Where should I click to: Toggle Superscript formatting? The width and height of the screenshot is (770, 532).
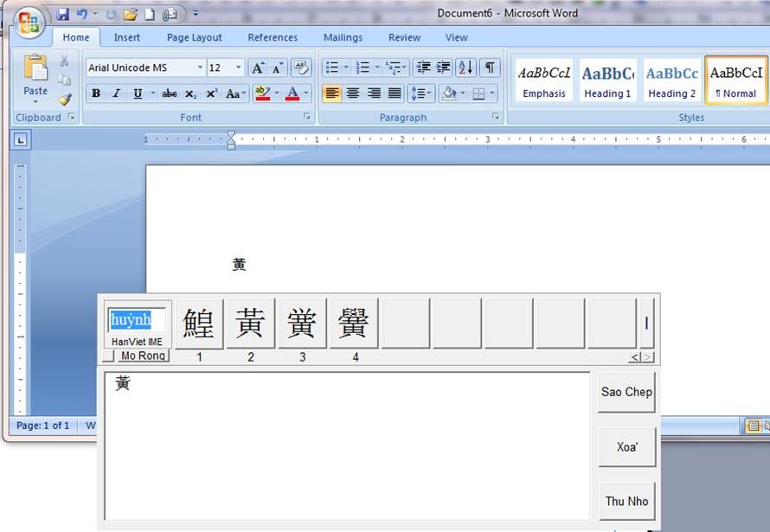pos(212,93)
